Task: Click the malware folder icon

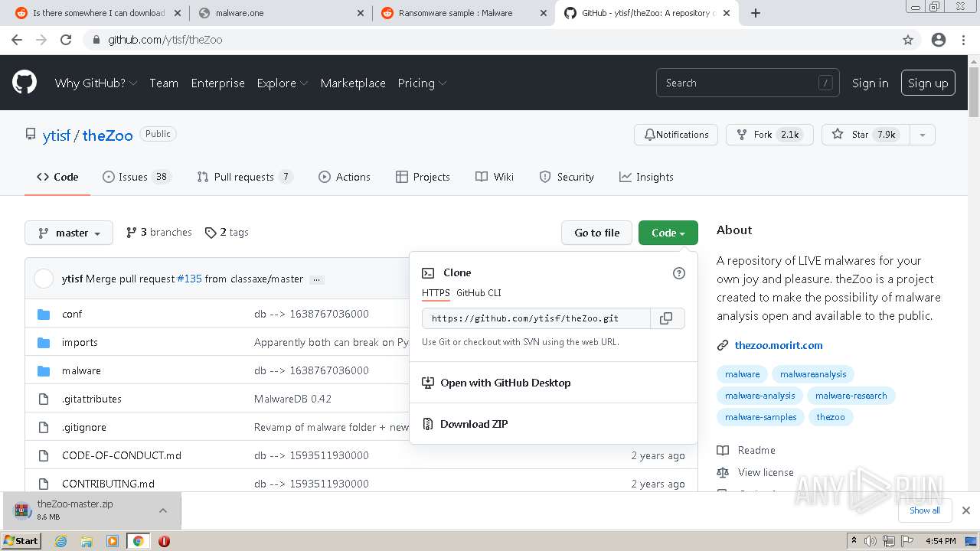Action: coord(44,370)
